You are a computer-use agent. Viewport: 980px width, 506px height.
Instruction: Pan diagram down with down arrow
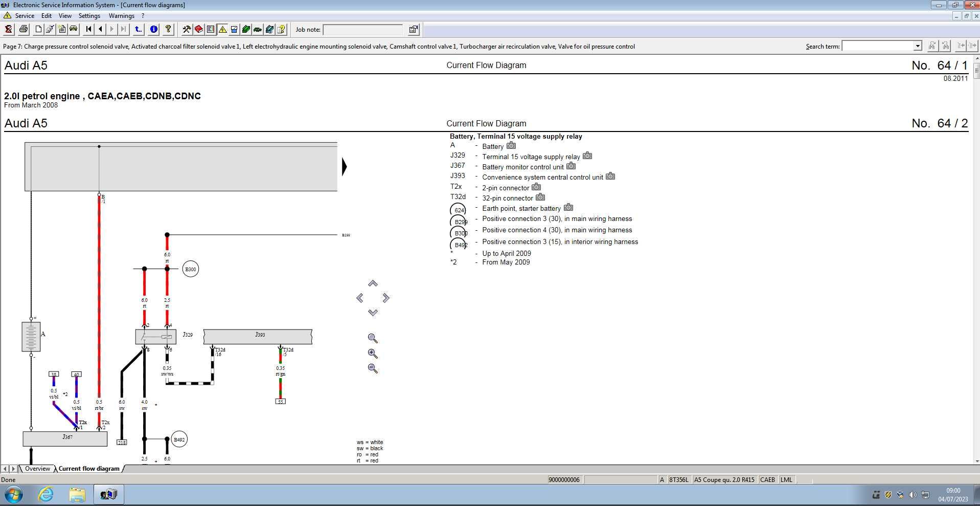pyautogui.click(x=373, y=312)
